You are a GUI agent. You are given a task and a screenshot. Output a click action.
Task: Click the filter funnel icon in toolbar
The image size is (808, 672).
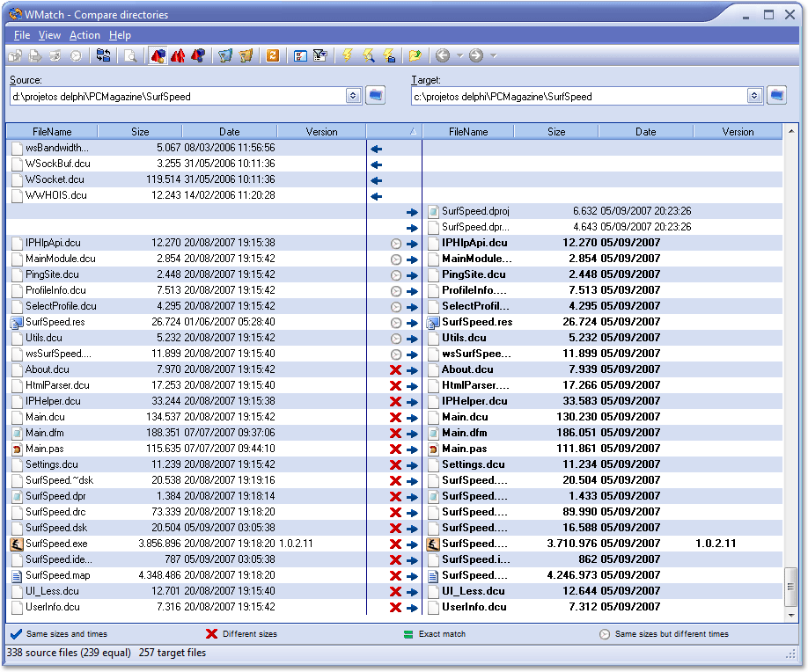pos(320,55)
